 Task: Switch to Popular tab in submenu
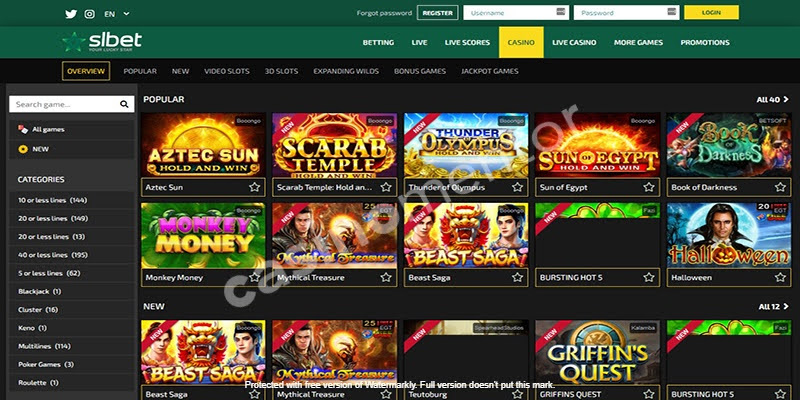click(140, 71)
